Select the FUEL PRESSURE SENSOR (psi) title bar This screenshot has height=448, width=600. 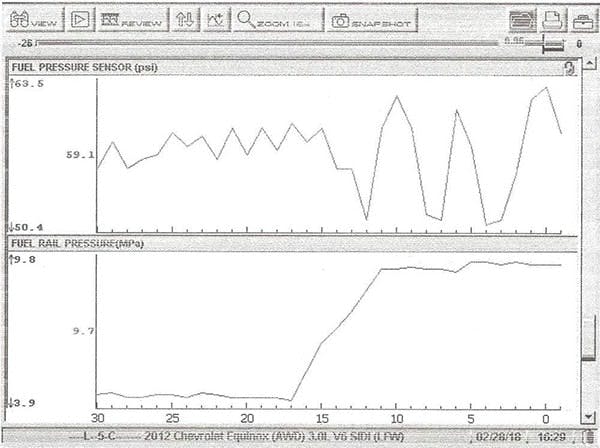pos(293,67)
